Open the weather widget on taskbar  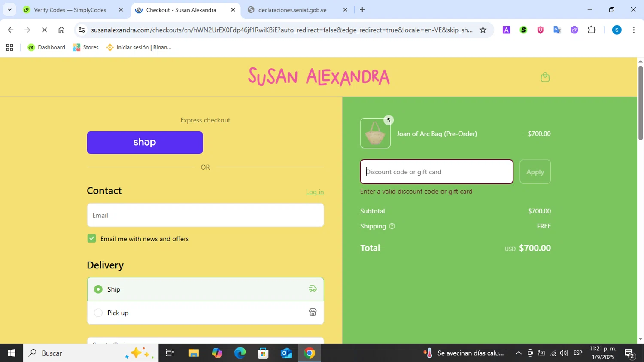(464, 353)
